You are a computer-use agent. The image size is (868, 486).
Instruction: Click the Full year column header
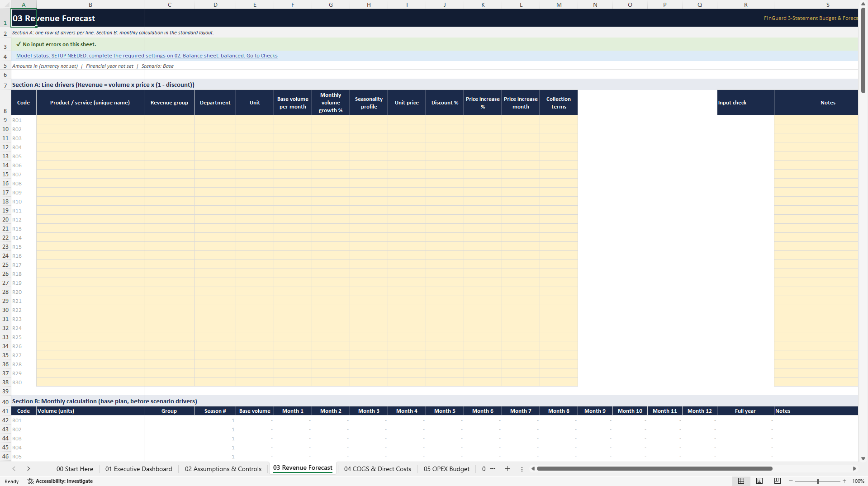[x=745, y=411]
